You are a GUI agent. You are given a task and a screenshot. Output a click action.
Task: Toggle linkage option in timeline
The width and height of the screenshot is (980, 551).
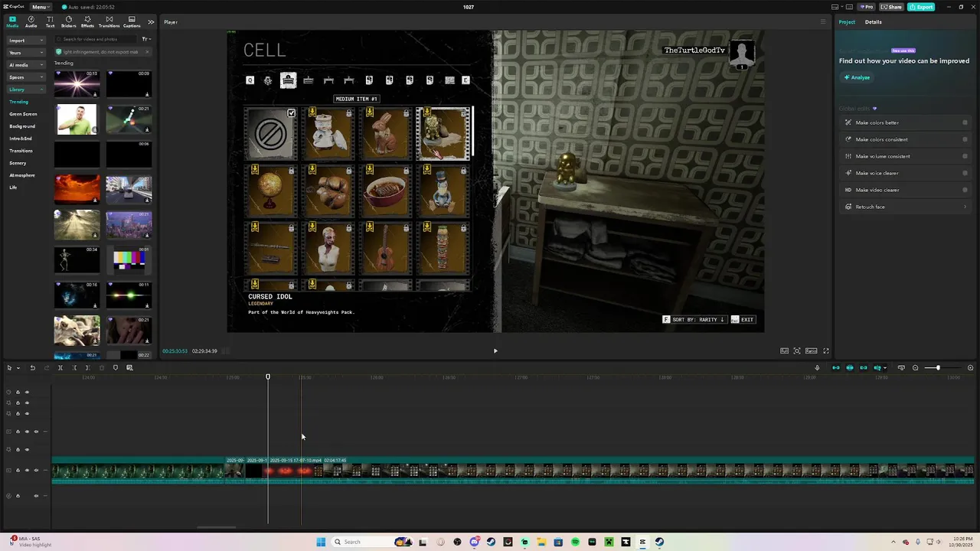[864, 368]
